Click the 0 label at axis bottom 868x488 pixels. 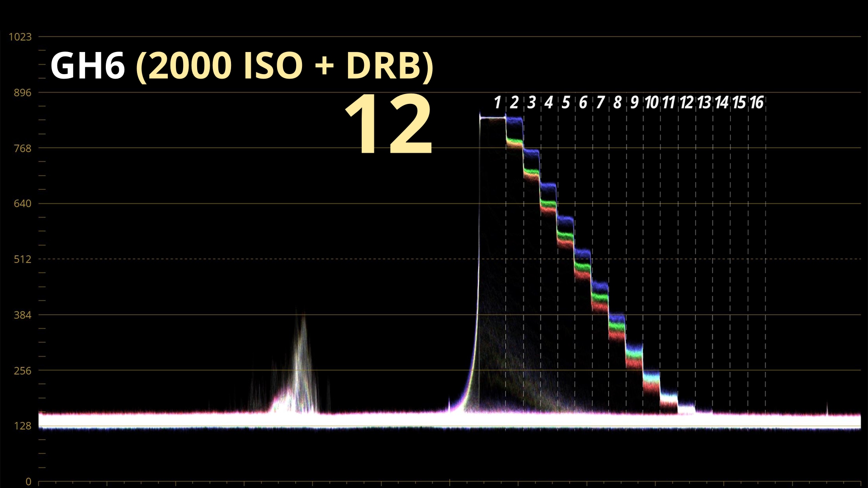point(28,482)
